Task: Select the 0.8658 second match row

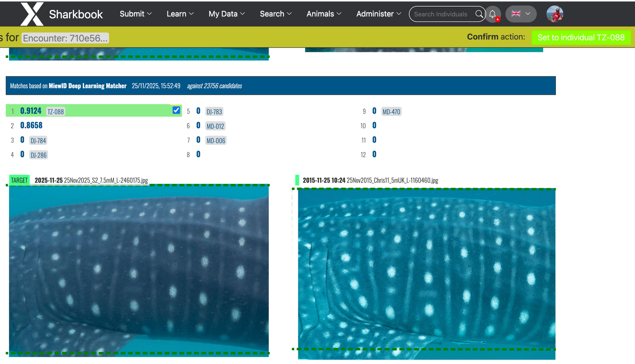Action: [x=31, y=126]
